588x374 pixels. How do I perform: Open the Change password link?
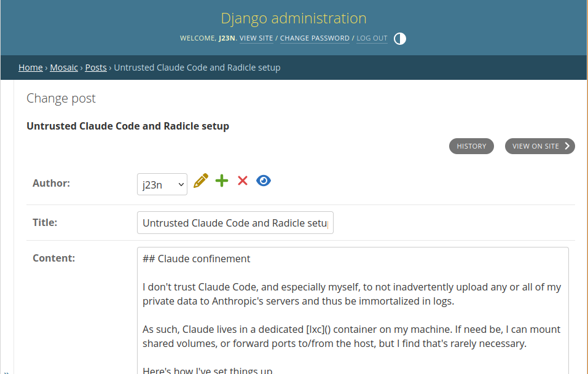click(x=315, y=39)
